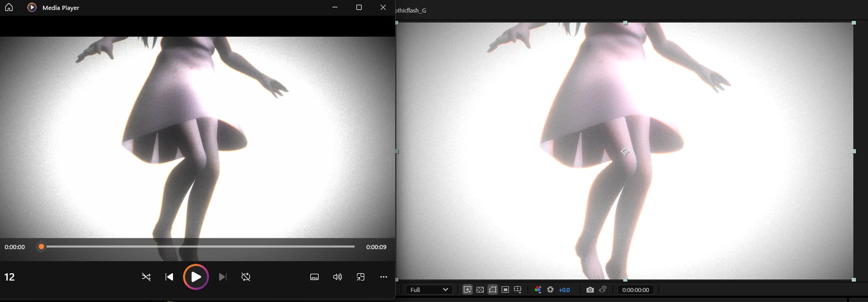The image size is (868, 302).
Task: Skip to previous track in Media Player
Action: 169,277
